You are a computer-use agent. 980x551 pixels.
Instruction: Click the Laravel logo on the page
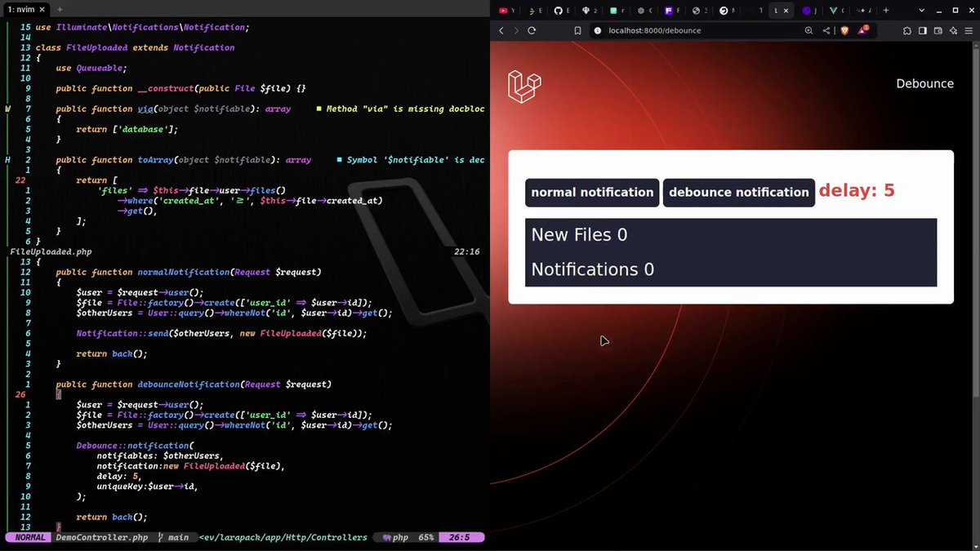(x=524, y=87)
